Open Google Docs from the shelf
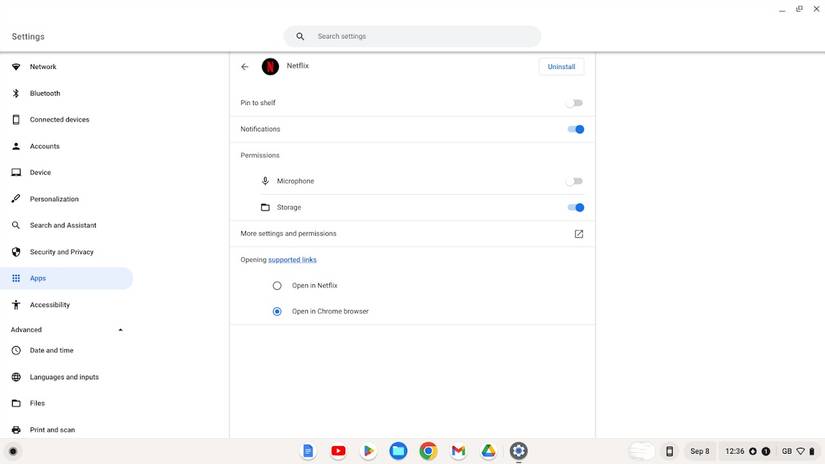This screenshot has width=825, height=464. click(308, 451)
